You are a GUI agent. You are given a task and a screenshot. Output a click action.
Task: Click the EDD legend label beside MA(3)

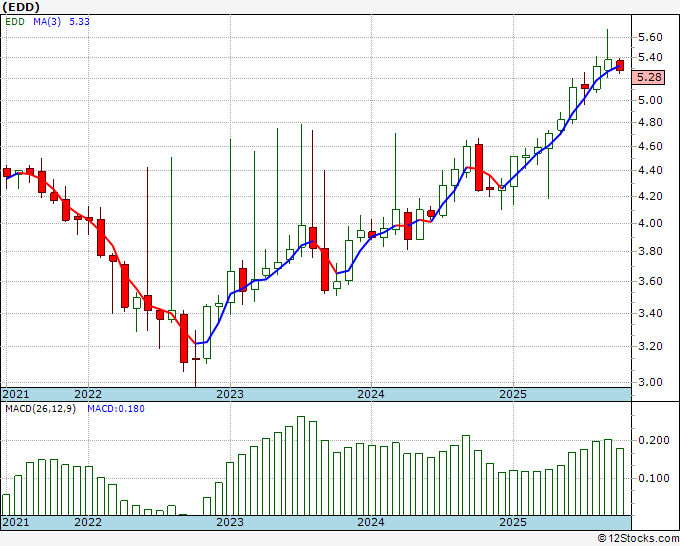(14, 20)
